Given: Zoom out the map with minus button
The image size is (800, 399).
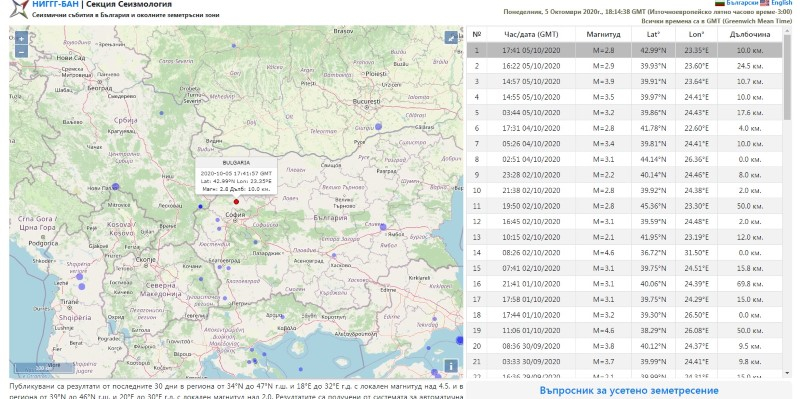Looking at the screenshot, I should [21, 52].
